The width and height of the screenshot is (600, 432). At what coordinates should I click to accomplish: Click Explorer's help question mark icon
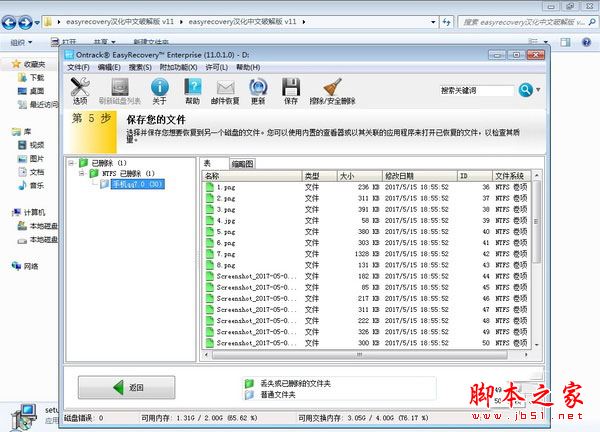tap(586, 42)
